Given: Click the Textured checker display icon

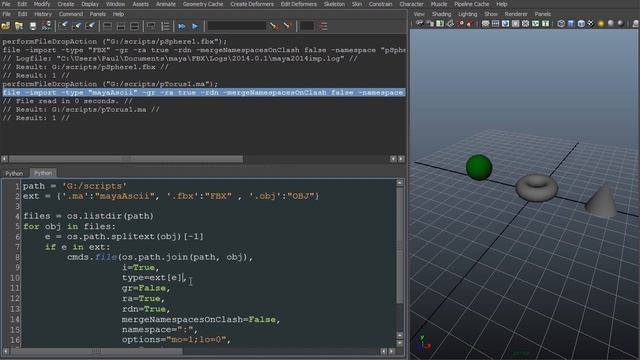Looking at the screenshot, I should 591,24.
